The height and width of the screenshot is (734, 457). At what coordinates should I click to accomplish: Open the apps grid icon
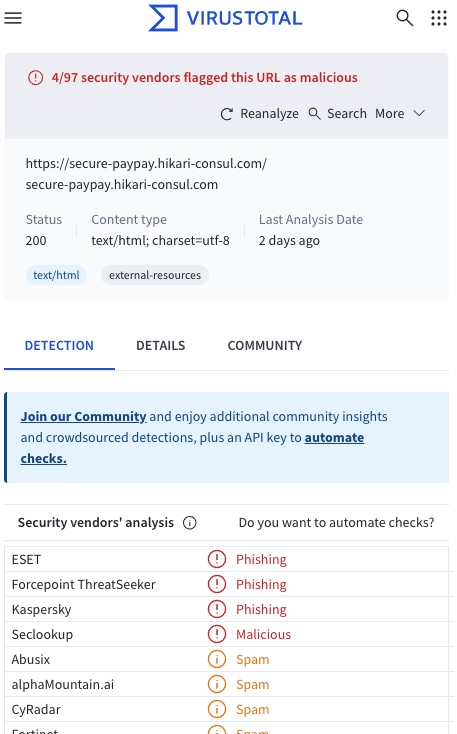[x=439, y=18]
